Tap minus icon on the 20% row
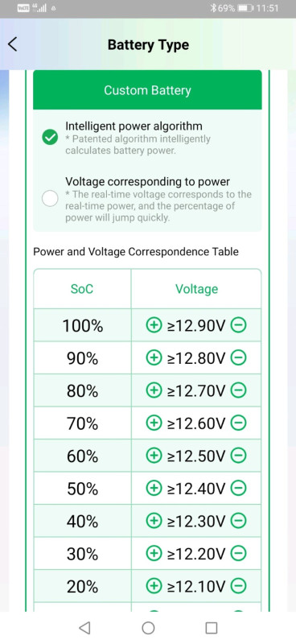Viewport: 296px width, 644px height. [239, 587]
